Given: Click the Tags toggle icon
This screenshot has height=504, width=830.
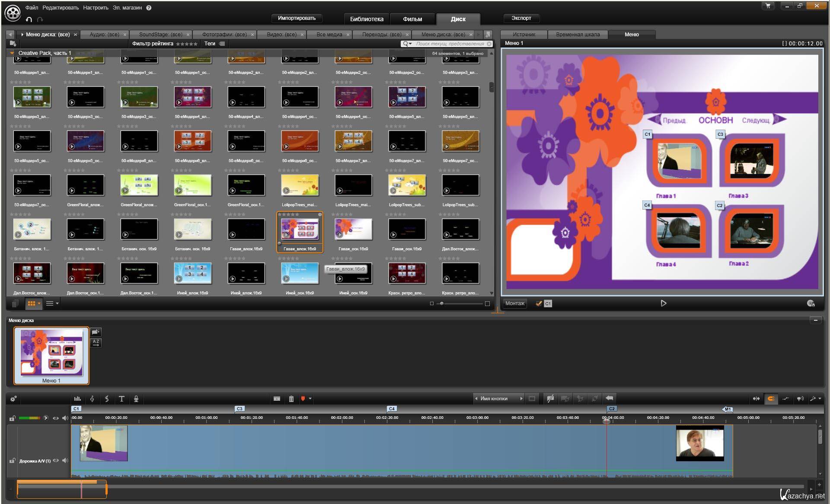Looking at the screenshot, I should [222, 44].
